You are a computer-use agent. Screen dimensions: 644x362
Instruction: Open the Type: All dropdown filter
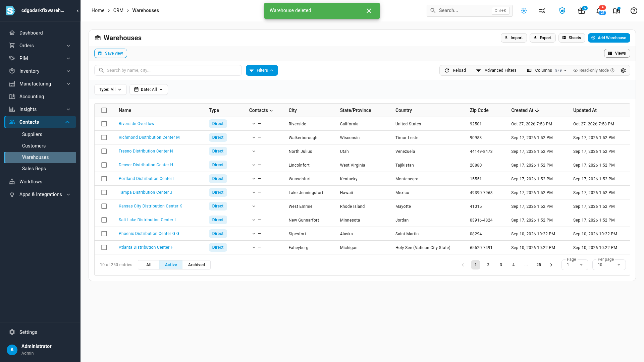click(110, 89)
